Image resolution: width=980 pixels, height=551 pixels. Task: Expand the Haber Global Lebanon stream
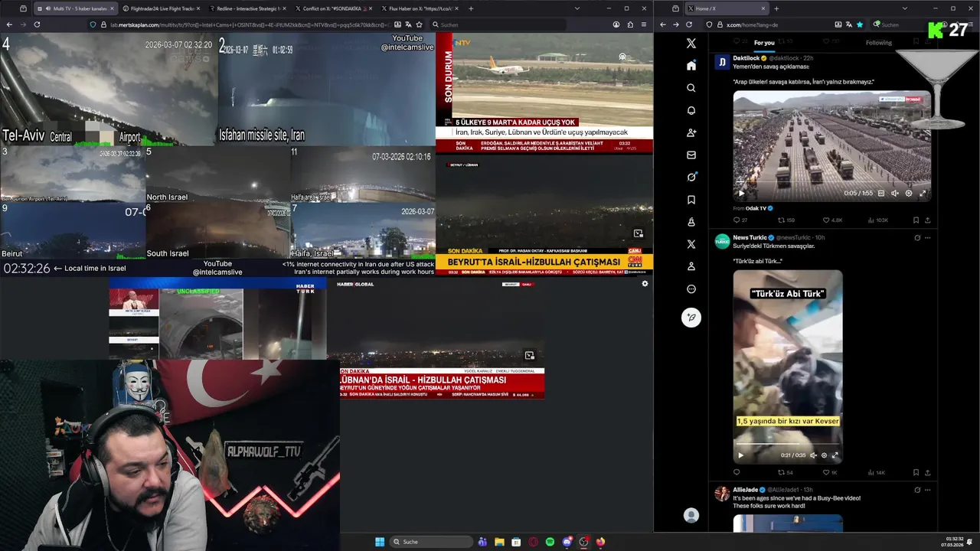(x=529, y=355)
